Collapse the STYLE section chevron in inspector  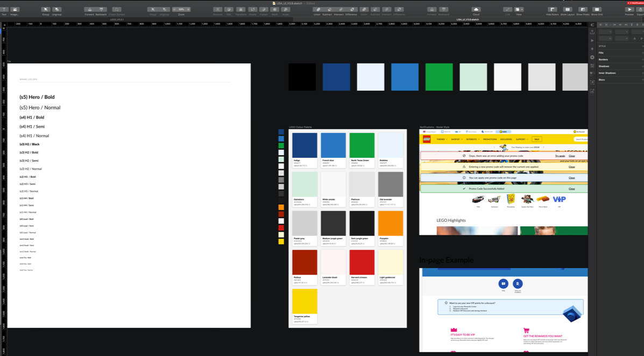[642, 46]
